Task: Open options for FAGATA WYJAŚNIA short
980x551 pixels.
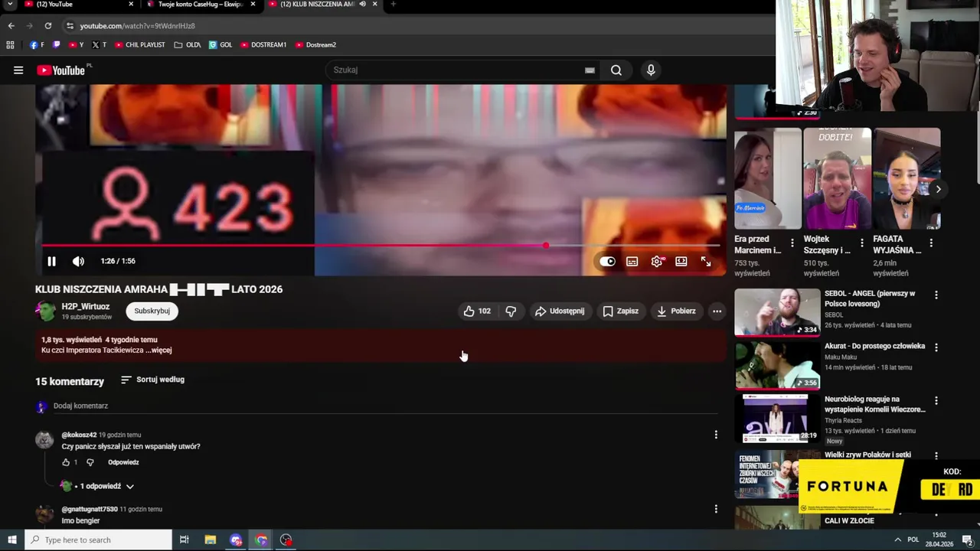Action: (x=931, y=243)
